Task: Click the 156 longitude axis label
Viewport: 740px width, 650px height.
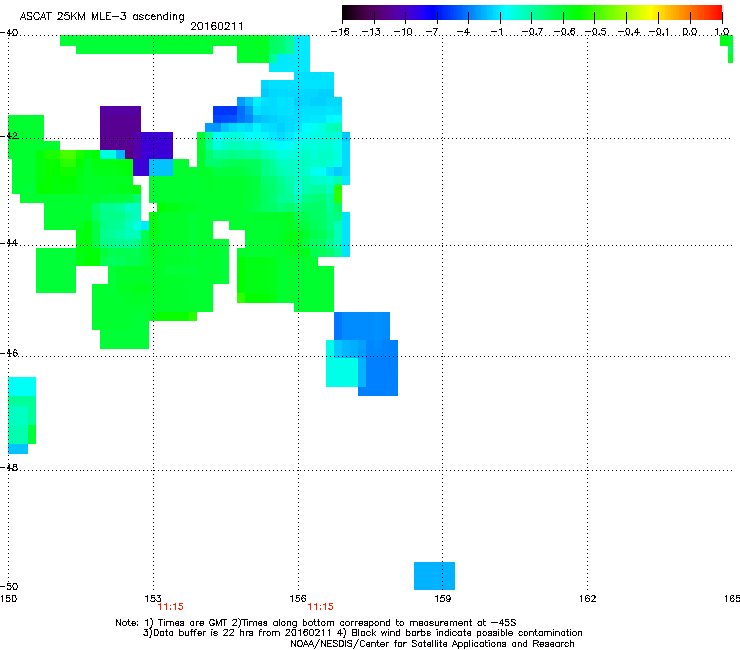Action: pyautogui.click(x=298, y=599)
